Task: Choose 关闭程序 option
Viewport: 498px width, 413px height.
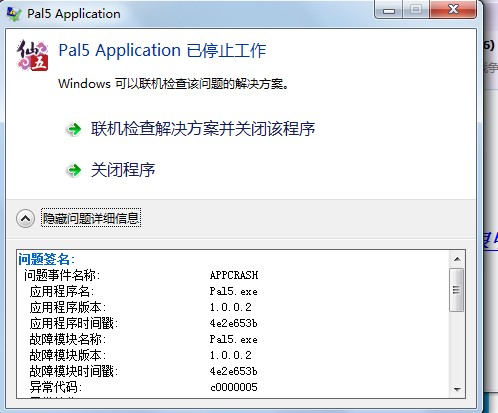Action: [x=123, y=170]
